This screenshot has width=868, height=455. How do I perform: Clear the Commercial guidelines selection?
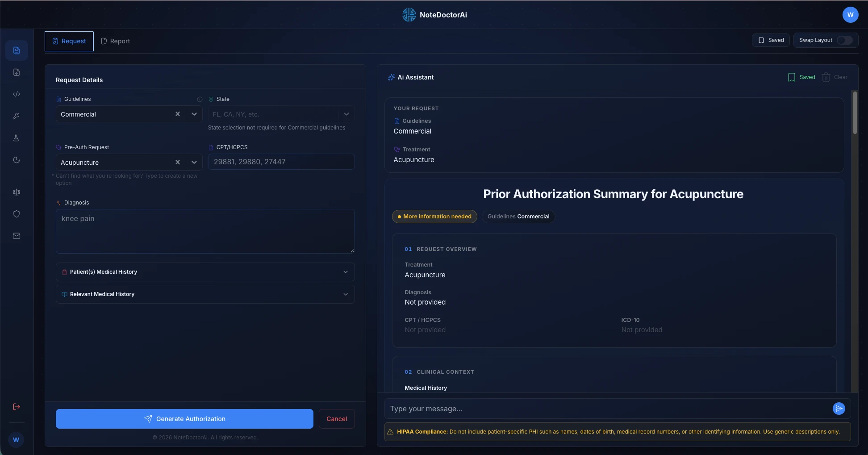click(x=178, y=114)
